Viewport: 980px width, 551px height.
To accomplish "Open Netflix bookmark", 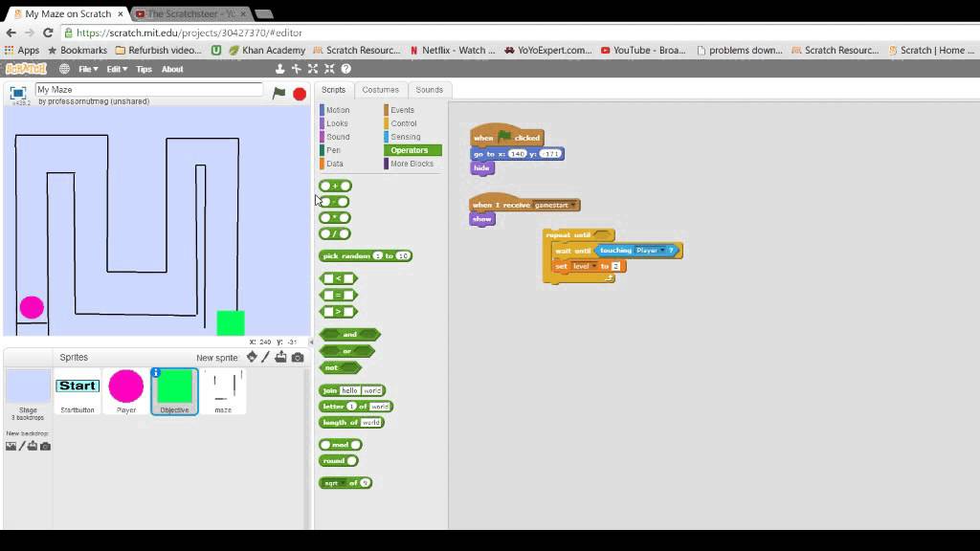I will click(453, 50).
